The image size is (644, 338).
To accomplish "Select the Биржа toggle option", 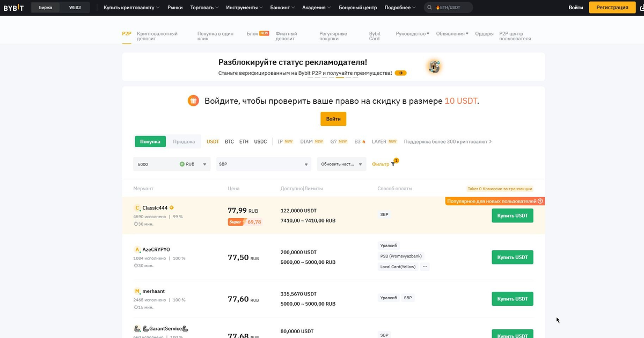I will coord(46,8).
